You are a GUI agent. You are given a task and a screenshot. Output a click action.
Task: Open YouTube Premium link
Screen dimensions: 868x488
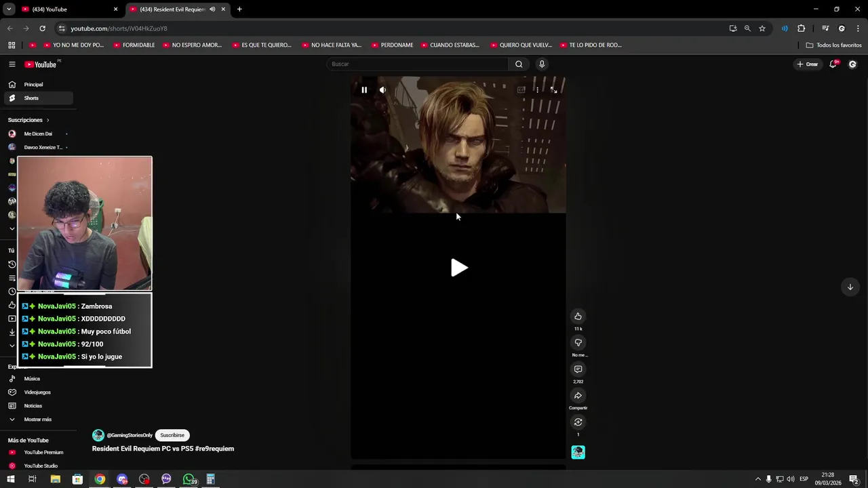(38, 452)
